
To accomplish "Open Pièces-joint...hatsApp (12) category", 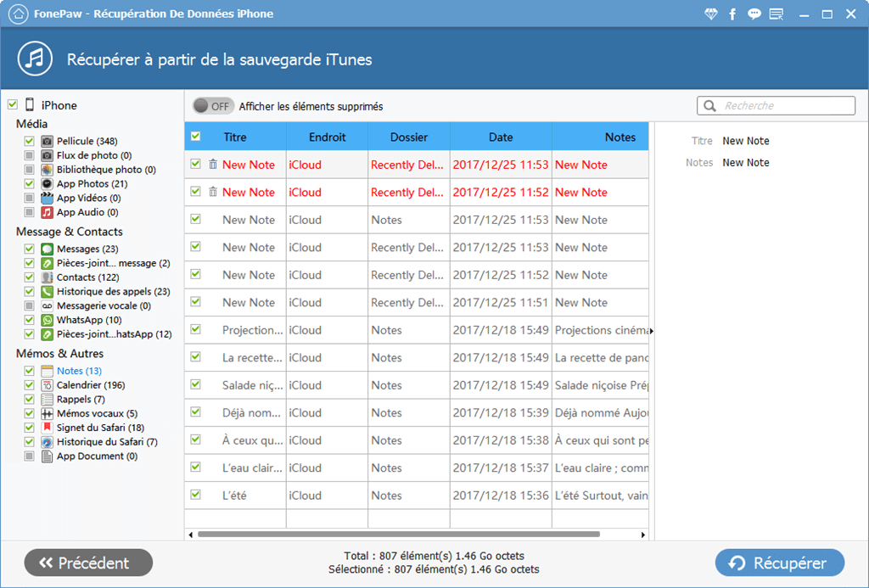I will point(115,334).
